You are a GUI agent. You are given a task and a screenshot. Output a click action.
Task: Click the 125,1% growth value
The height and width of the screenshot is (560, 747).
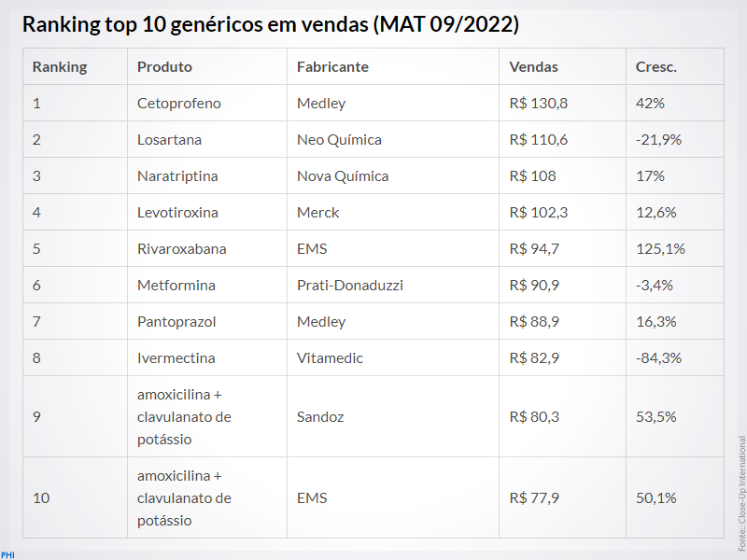(660, 249)
